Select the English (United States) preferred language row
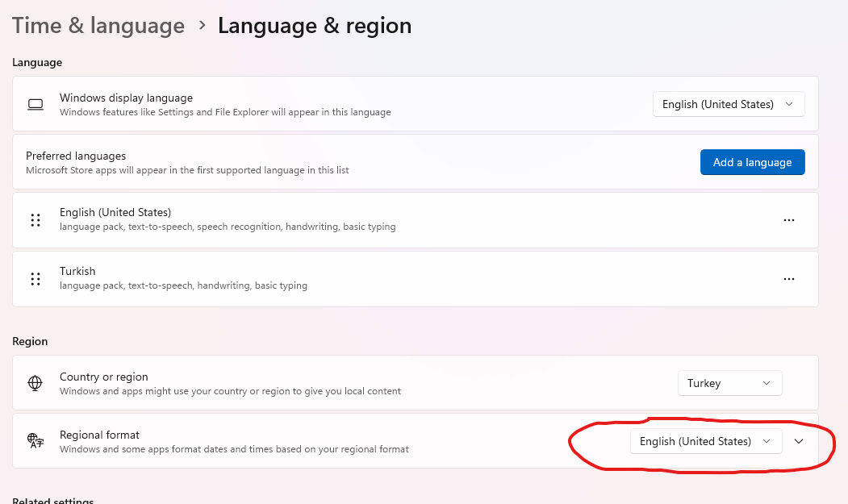The height and width of the screenshot is (504, 848). (x=403, y=220)
